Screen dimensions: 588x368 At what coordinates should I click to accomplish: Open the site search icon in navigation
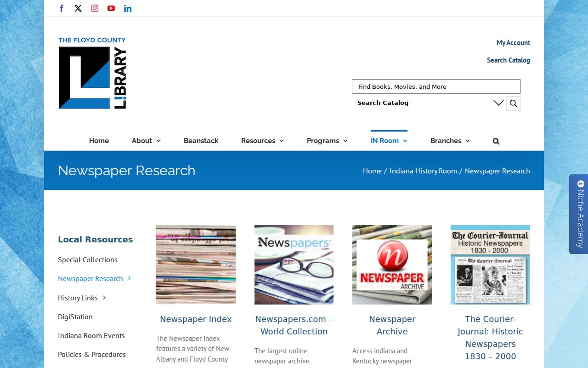[x=496, y=141]
